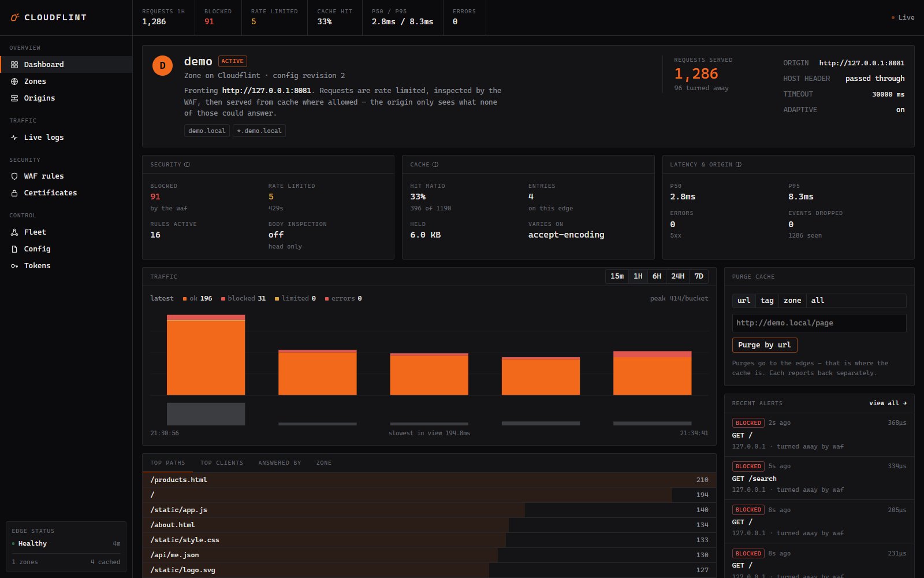Show info for the Cache panel

tap(435, 165)
